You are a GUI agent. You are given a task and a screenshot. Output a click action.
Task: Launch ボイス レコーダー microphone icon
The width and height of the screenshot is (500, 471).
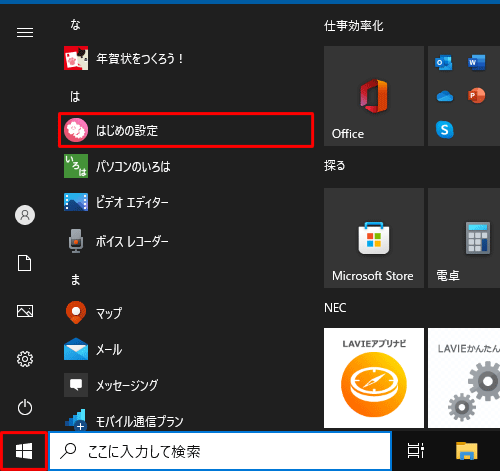pos(76,241)
